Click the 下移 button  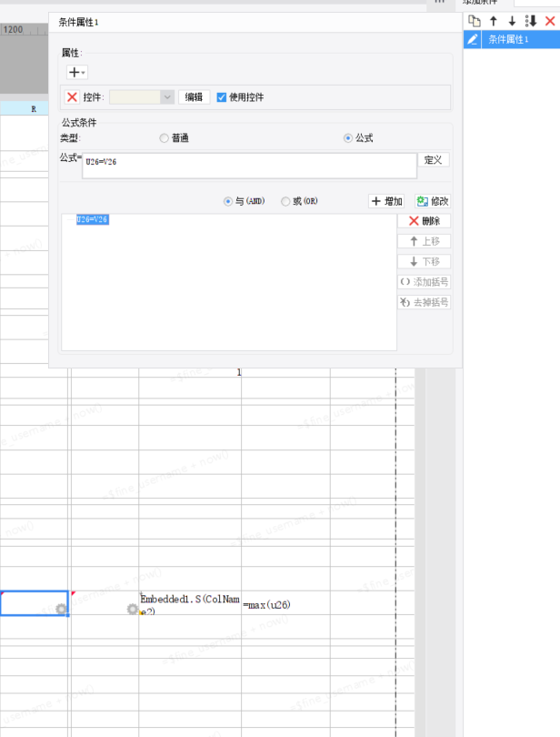click(x=425, y=262)
